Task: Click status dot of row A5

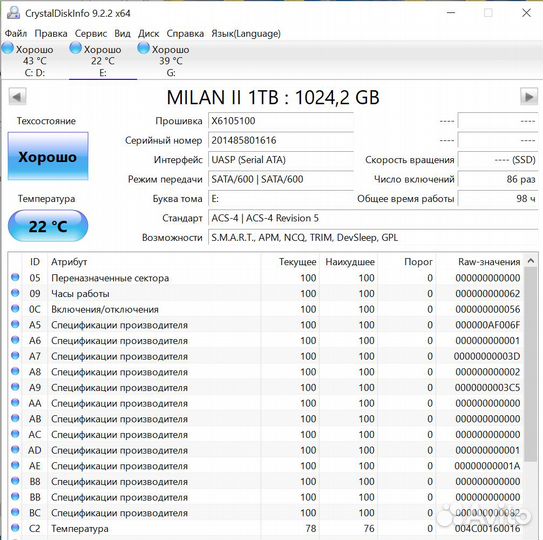Action: [x=15, y=324]
